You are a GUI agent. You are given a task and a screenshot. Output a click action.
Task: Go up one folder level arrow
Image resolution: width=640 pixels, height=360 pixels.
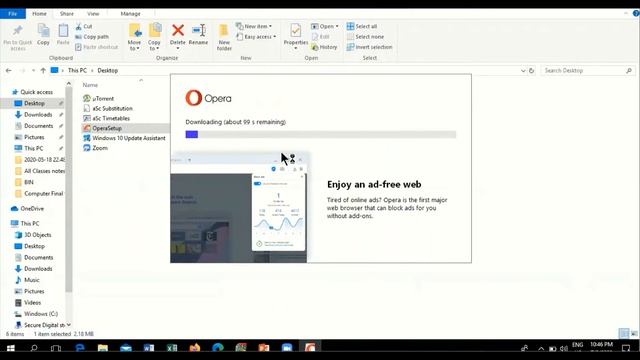pos(43,71)
